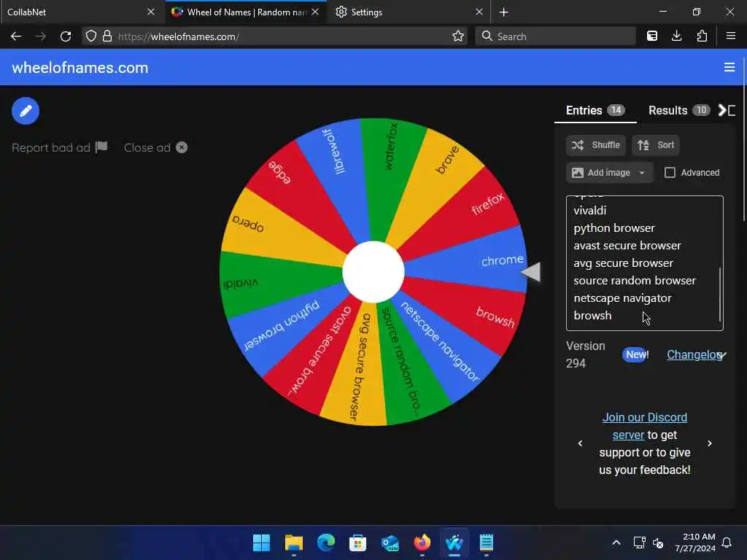Go to previous announcement with left chevron
The height and width of the screenshot is (560, 747).
tap(580, 443)
